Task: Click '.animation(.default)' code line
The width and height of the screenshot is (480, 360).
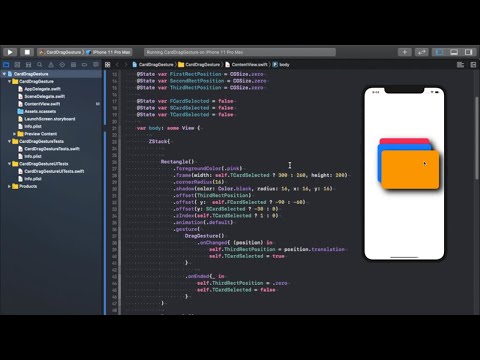Action: (203, 222)
